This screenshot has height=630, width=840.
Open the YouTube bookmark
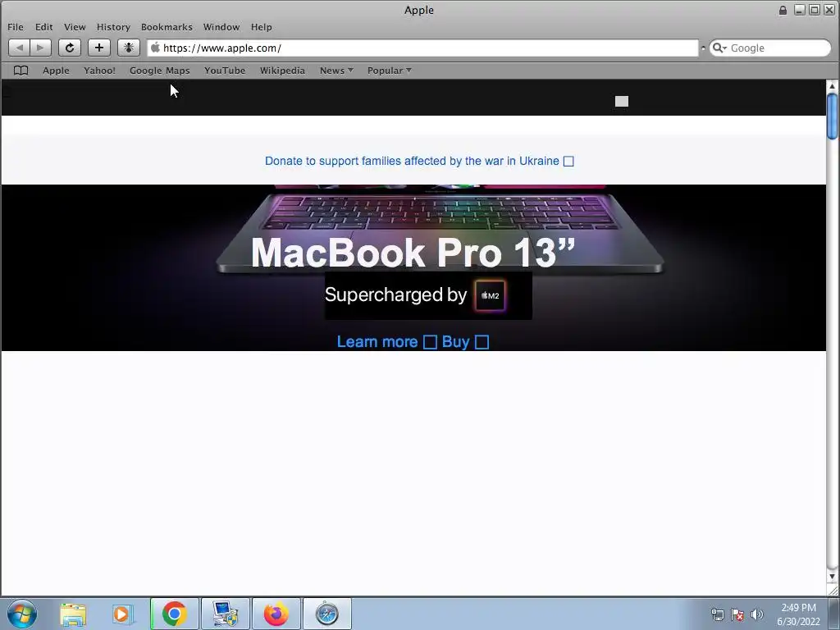point(225,71)
